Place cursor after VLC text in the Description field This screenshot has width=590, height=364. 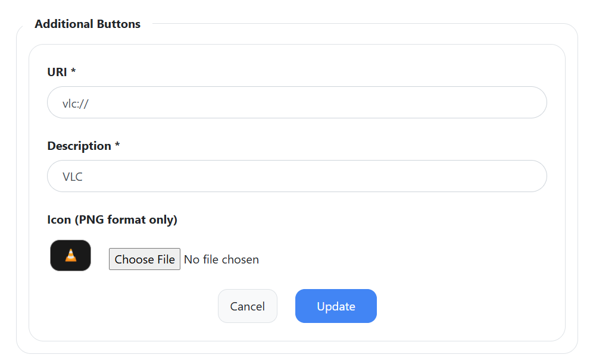coord(83,177)
